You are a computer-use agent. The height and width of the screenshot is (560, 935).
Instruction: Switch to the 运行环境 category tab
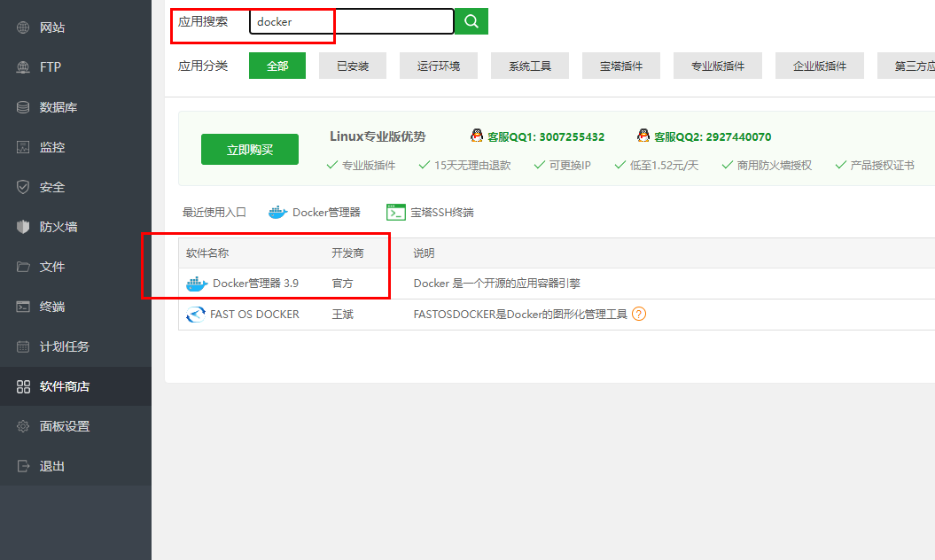[439, 66]
